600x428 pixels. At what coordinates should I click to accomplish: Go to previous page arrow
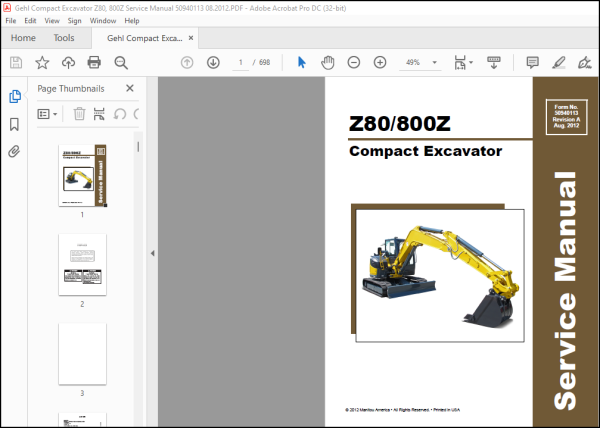click(187, 62)
